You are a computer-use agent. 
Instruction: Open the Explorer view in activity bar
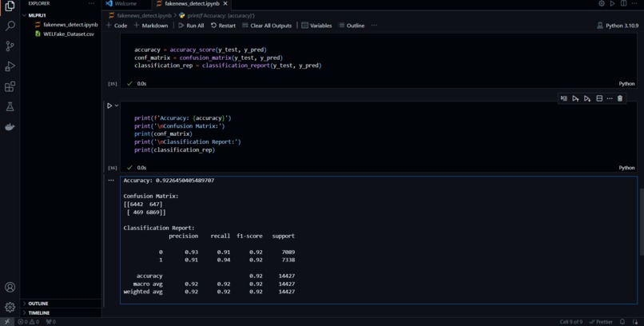[x=10, y=6]
